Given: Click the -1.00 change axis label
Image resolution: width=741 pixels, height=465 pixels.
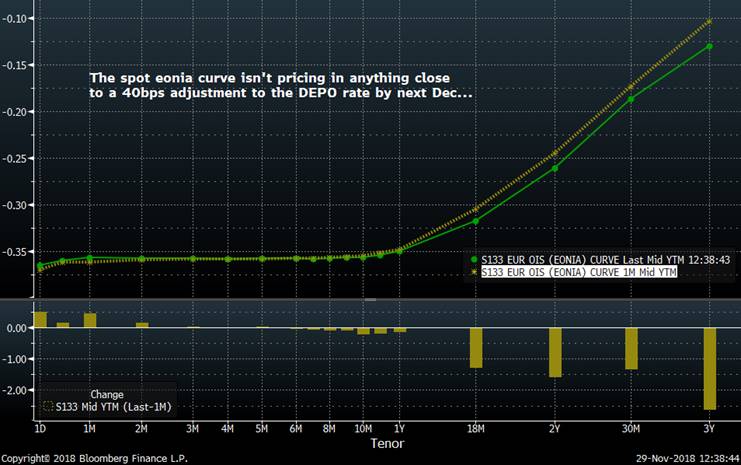Looking at the screenshot, I should point(15,359).
